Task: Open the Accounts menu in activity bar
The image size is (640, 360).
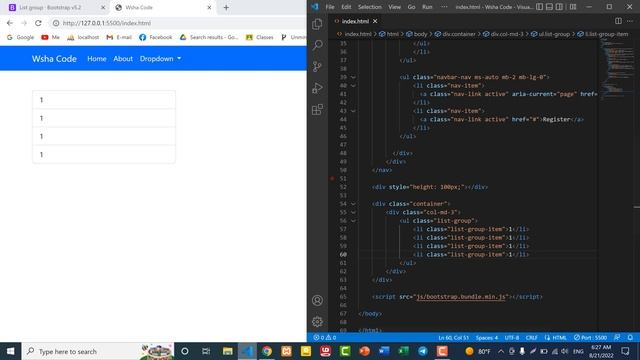Action: [317, 300]
